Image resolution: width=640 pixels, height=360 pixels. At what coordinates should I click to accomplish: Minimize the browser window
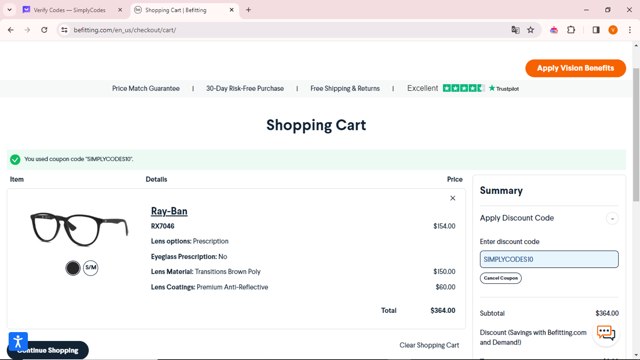(x=586, y=10)
